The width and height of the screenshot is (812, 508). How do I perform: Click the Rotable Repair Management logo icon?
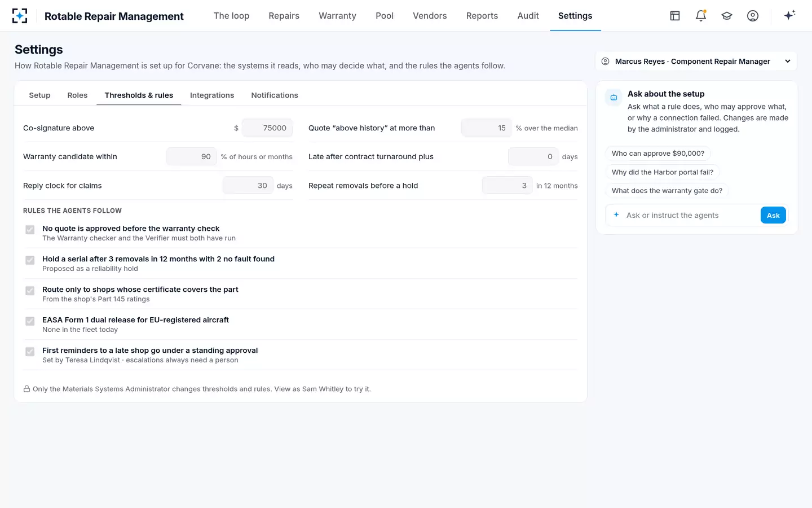tap(20, 16)
